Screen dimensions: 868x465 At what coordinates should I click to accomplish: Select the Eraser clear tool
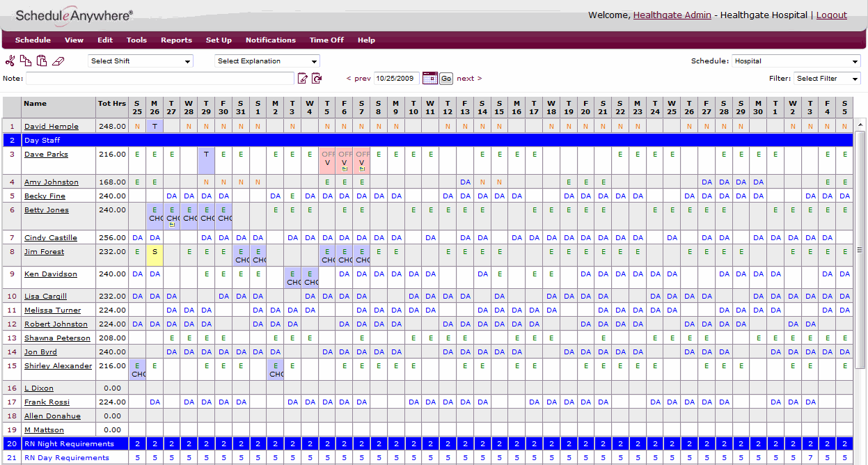tap(58, 61)
